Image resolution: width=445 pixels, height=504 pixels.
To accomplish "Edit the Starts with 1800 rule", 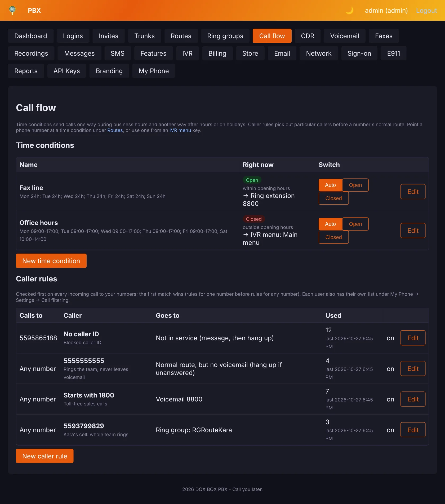I will (x=413, y=399).
